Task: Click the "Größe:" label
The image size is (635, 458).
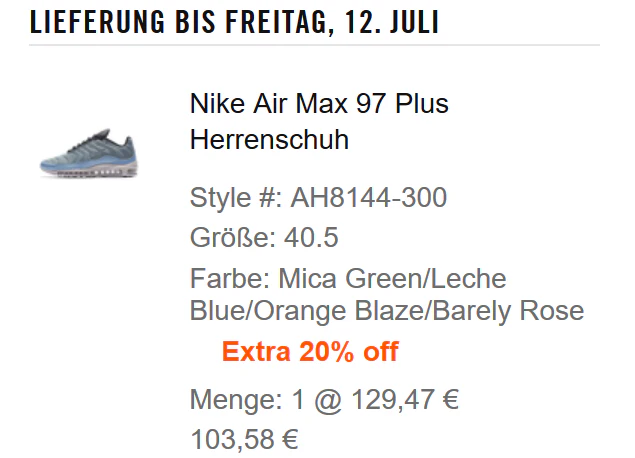Action: (233, 237)
